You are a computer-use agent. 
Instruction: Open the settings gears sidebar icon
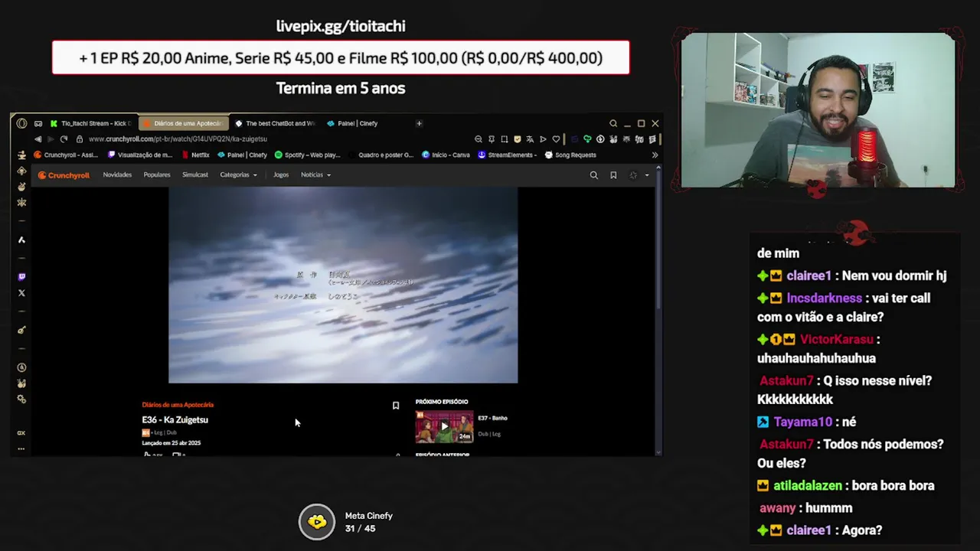click(x=21, y=399)
